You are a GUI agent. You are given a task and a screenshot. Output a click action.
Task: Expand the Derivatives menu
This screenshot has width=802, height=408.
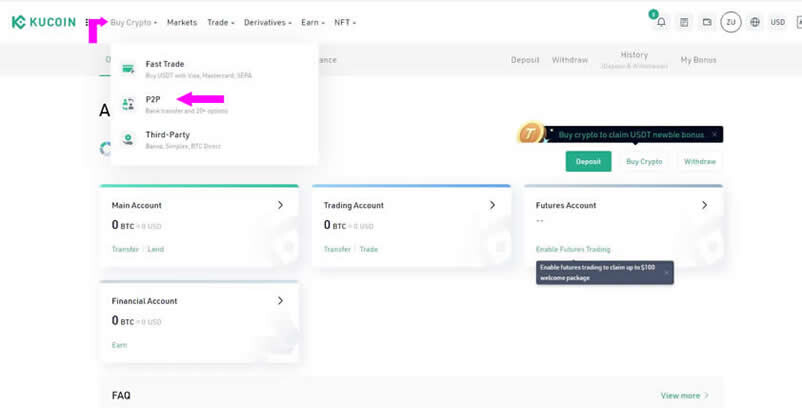[x=268, y=22]
